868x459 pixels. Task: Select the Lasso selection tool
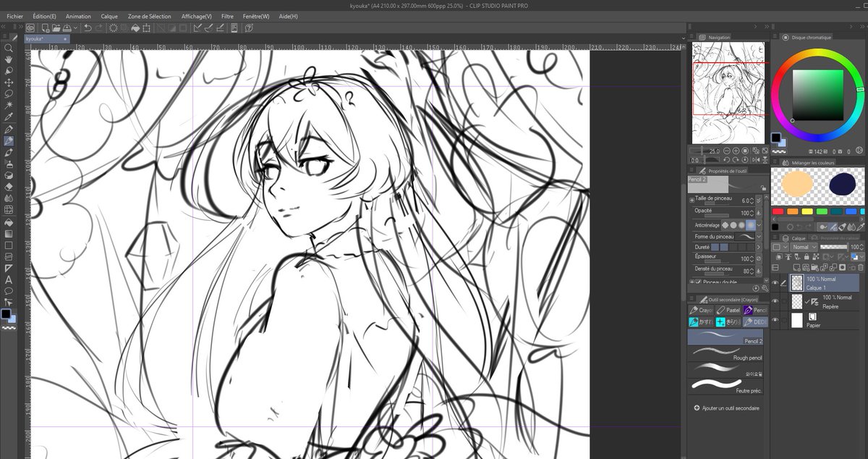coord(9,94)
